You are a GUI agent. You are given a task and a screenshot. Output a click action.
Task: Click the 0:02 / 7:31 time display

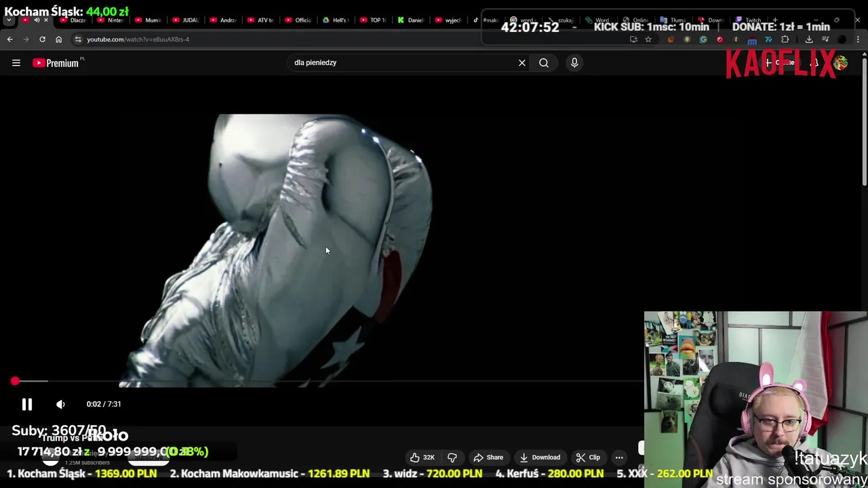coord(104,405)
